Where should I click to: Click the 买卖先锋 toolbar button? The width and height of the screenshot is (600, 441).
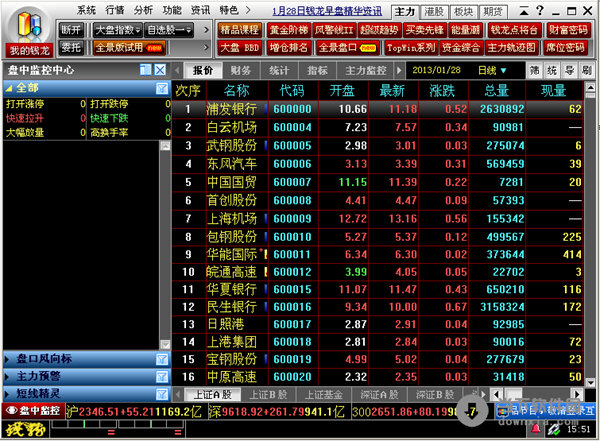pos(424,30)
